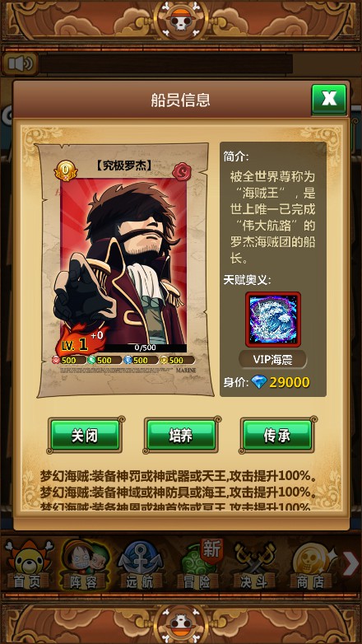Open the 培养 training button
The height and width of the screenshot is (644, 362).
tap(181, 436)
